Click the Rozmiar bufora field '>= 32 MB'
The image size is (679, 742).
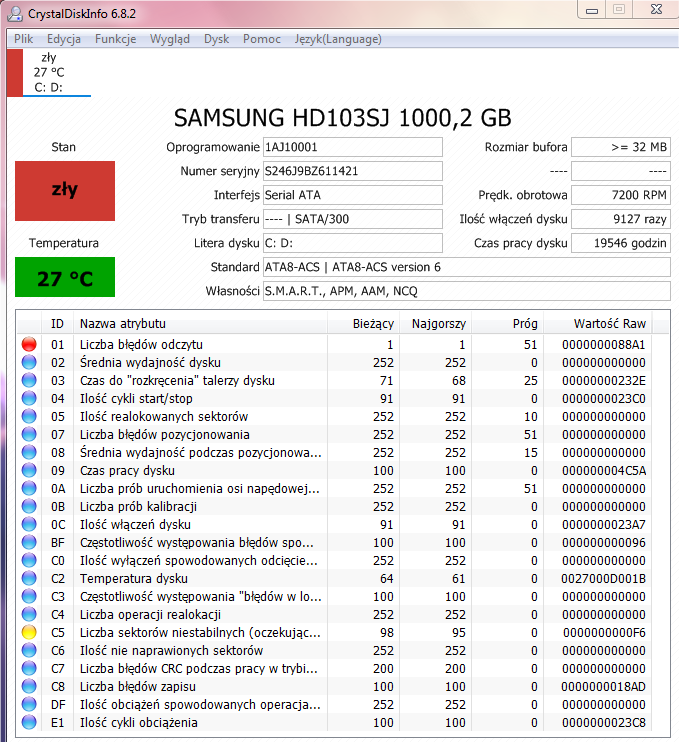tap(621, 147)
